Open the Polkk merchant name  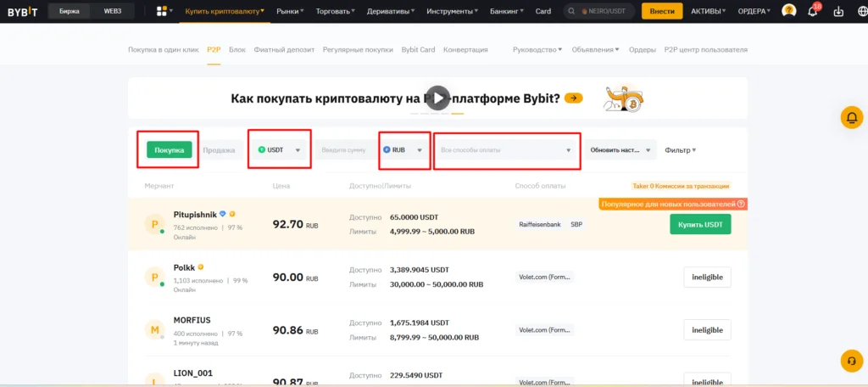[x=184, y=267]
